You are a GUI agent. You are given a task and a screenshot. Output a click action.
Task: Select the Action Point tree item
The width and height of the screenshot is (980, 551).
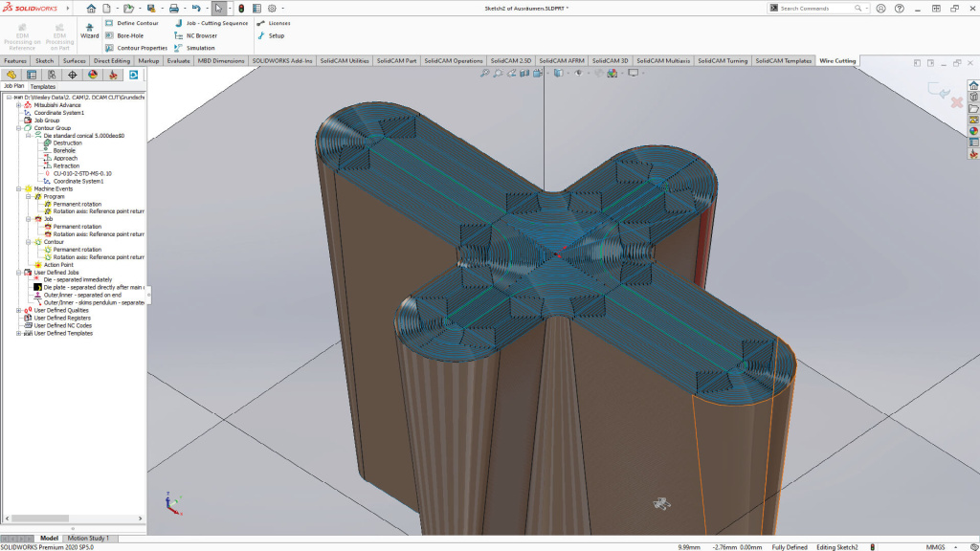60,264
